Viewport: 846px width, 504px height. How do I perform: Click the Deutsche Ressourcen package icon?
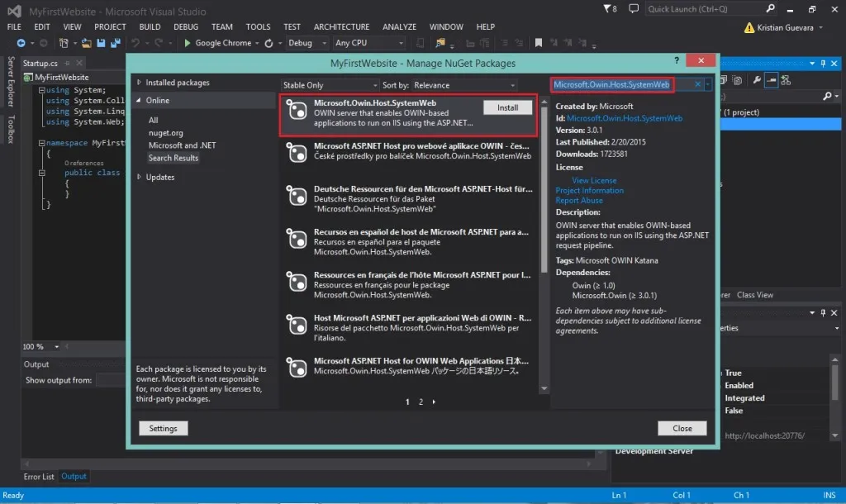(297, 196)
